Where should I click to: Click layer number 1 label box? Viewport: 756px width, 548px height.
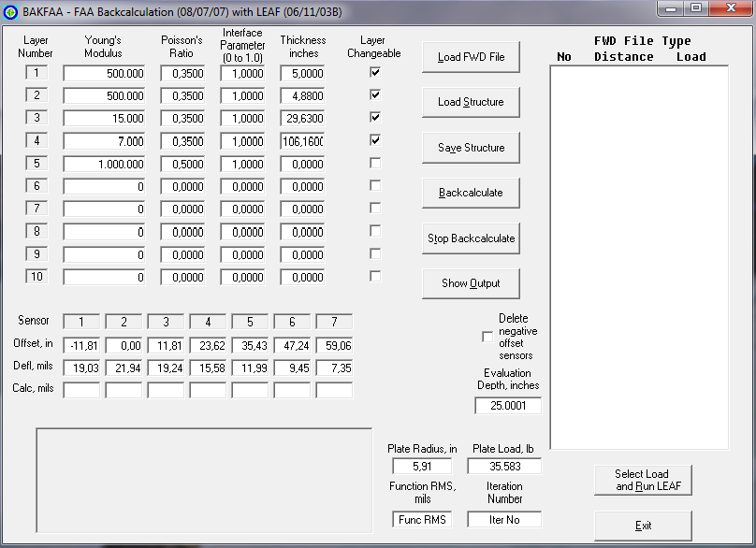pyautogui.click(x=36, y=73)
